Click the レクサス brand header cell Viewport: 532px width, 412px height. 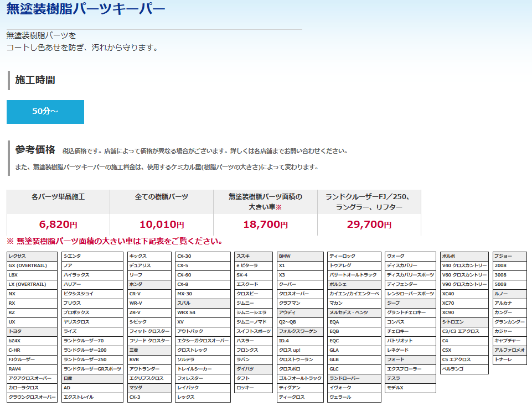(32, 256)
